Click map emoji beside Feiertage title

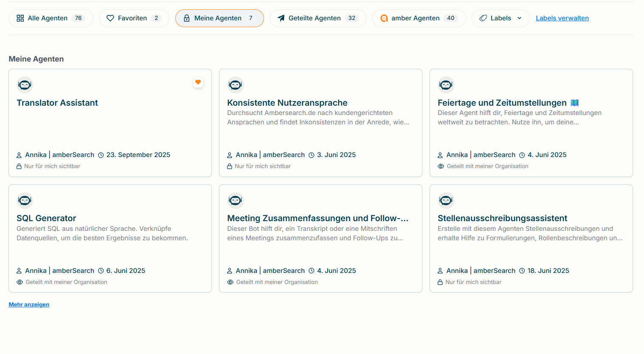[575, 103]
